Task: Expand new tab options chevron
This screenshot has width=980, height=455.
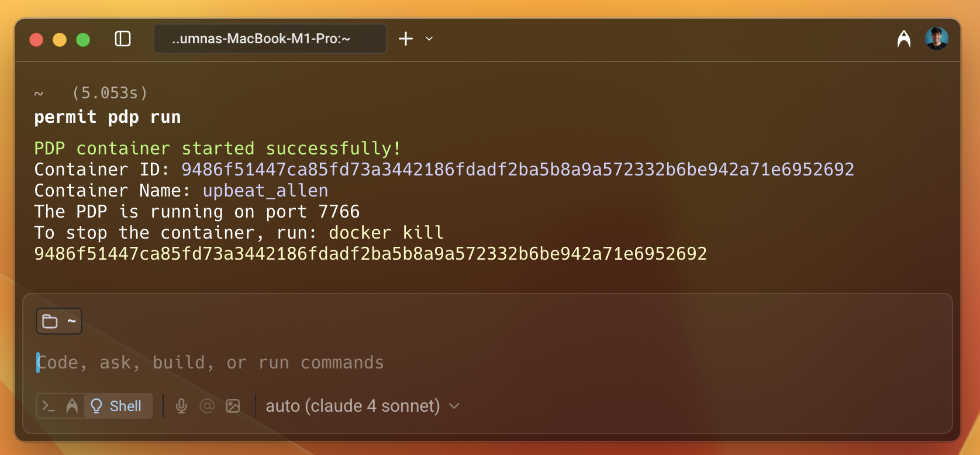Action: [x=429, y=39]
